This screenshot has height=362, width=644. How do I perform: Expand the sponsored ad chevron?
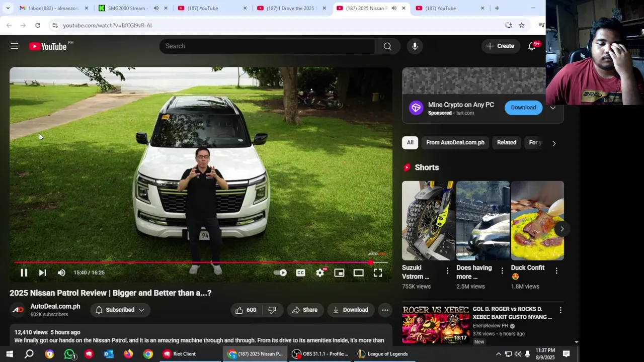tap(553, 108)
